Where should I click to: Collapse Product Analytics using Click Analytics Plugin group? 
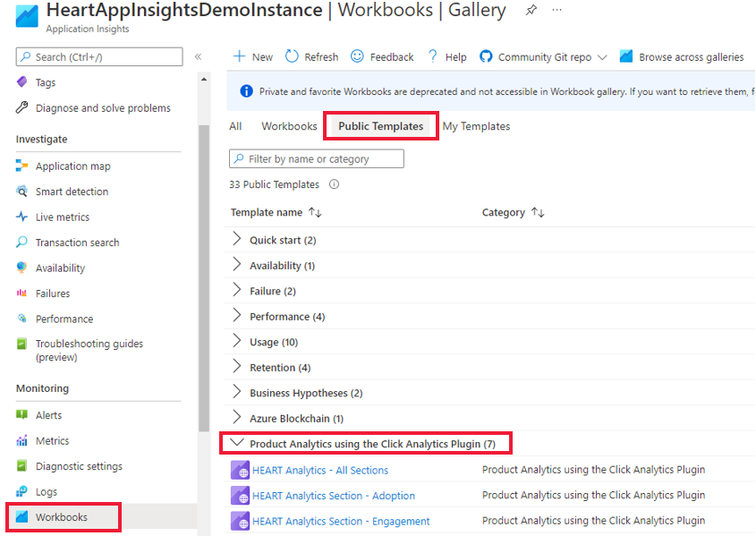[237, 442]
